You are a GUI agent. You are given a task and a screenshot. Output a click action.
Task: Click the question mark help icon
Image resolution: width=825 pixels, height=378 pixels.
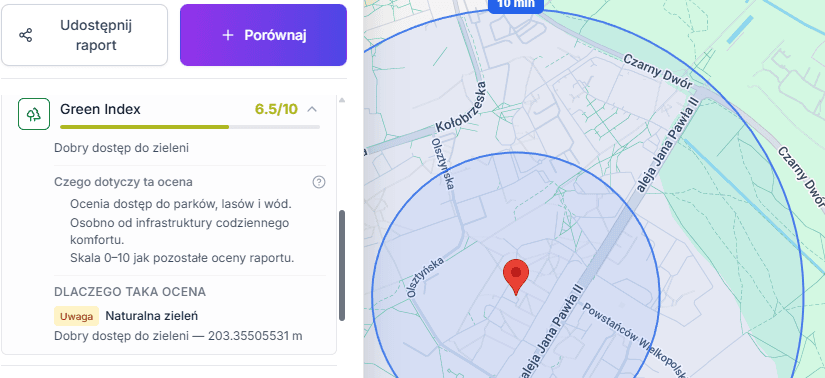click(319, 182)
